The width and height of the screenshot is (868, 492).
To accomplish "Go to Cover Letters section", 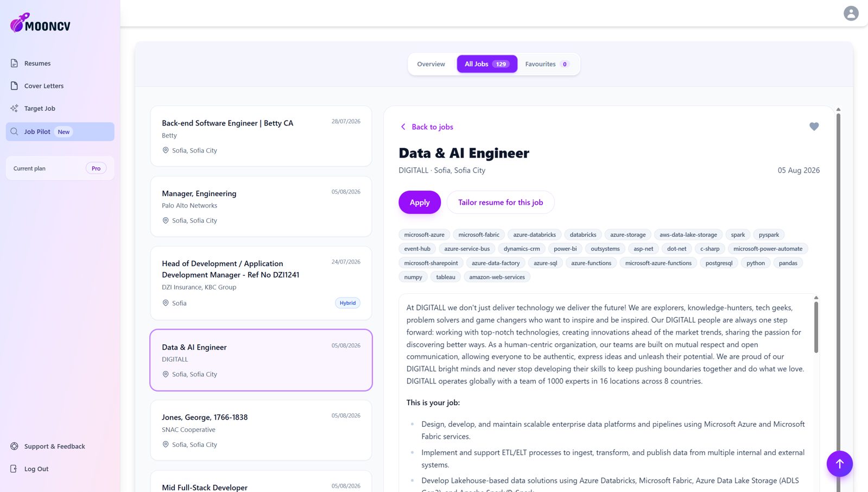I will (60, 86).
